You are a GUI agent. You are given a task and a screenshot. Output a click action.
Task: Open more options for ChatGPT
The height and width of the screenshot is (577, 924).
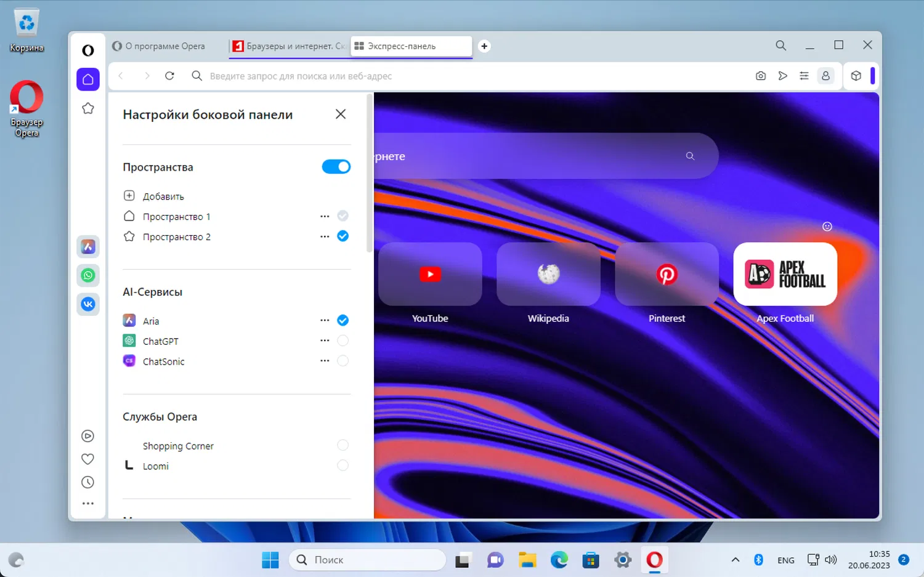(x=325, y=341)
